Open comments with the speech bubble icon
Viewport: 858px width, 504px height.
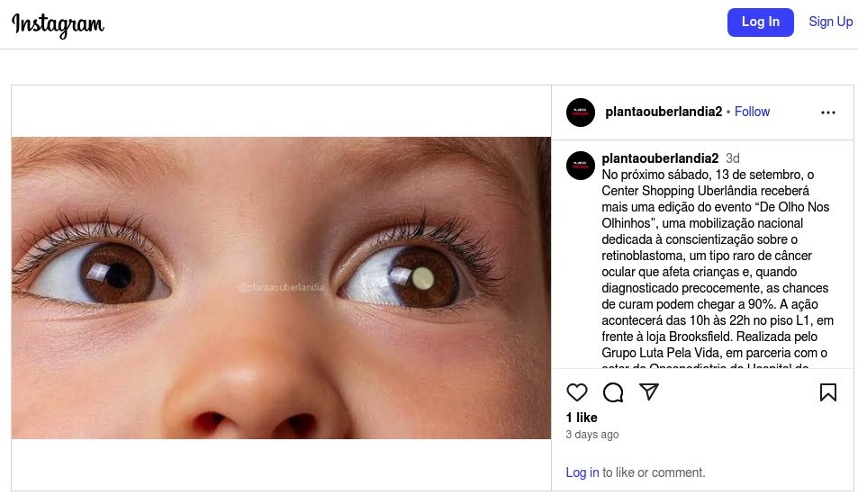613,392
